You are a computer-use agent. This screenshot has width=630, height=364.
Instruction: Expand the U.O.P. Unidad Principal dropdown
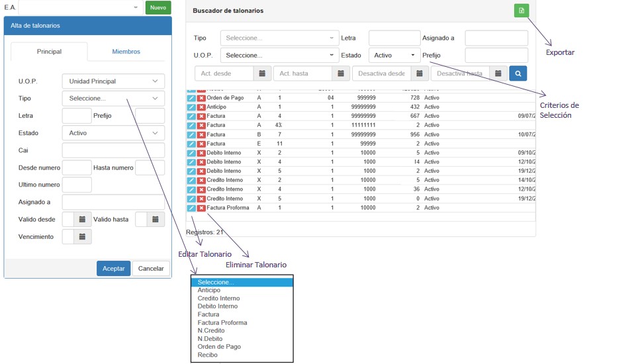[113, 81]
